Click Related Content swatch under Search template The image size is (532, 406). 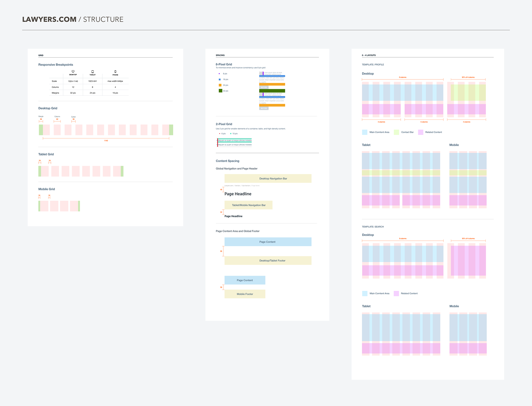396,293
